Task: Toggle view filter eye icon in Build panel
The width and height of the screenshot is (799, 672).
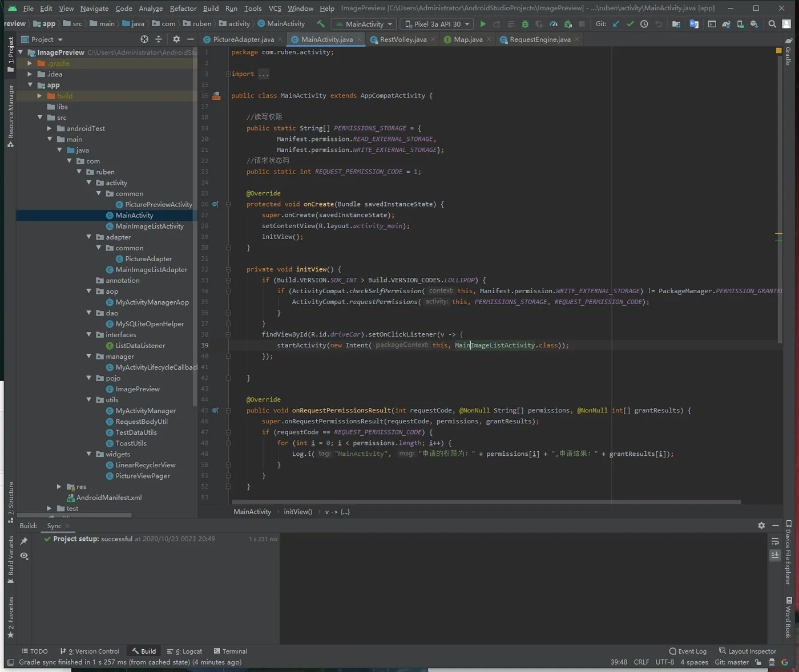Action: pyautogui.click(x=24, y=556)
